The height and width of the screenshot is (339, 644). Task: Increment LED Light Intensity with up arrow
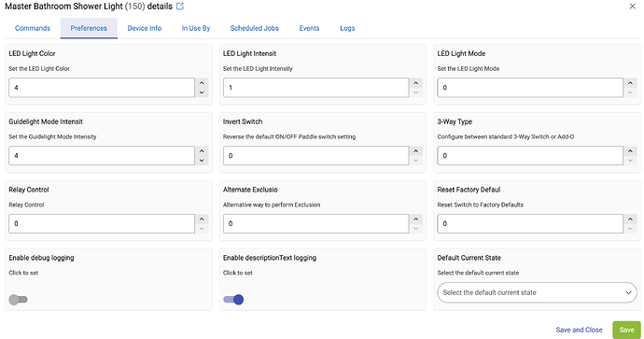tap(415, 82)
